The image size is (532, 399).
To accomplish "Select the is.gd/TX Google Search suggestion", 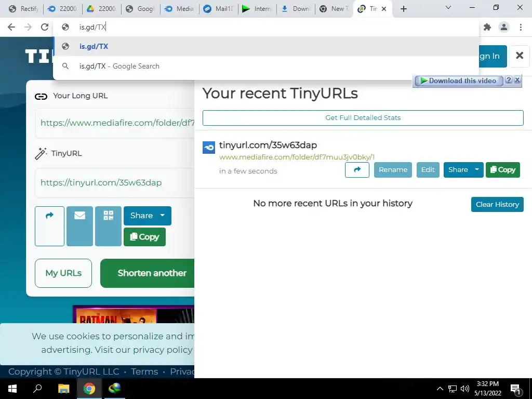I will click(x=266, y=66).
